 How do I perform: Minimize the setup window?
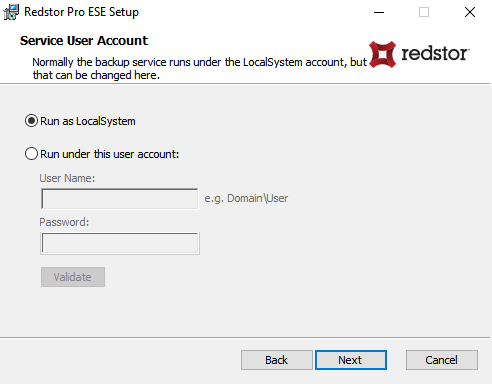tap(379, 12)
